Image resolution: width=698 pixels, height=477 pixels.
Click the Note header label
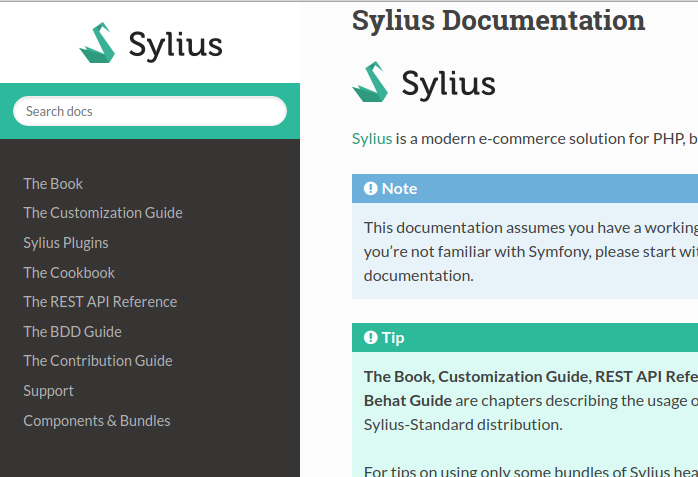point(399,189)
